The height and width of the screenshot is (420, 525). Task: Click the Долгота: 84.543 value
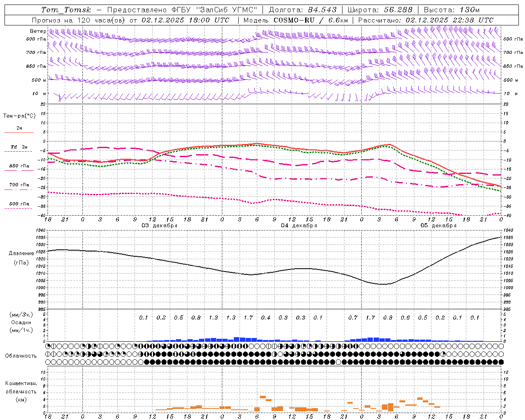coord(303,10)
